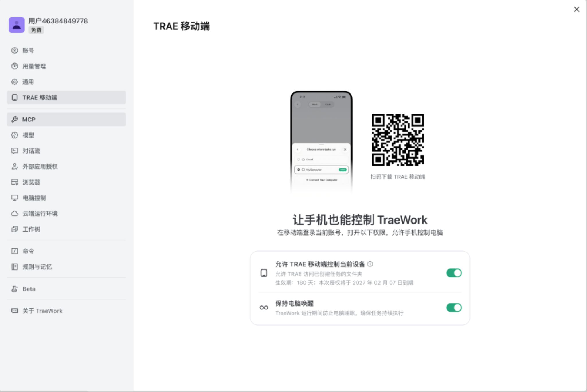Toggle the 保持电脑唤醒 switch
The width and height of the screenshot is (587, 392).
454,308
